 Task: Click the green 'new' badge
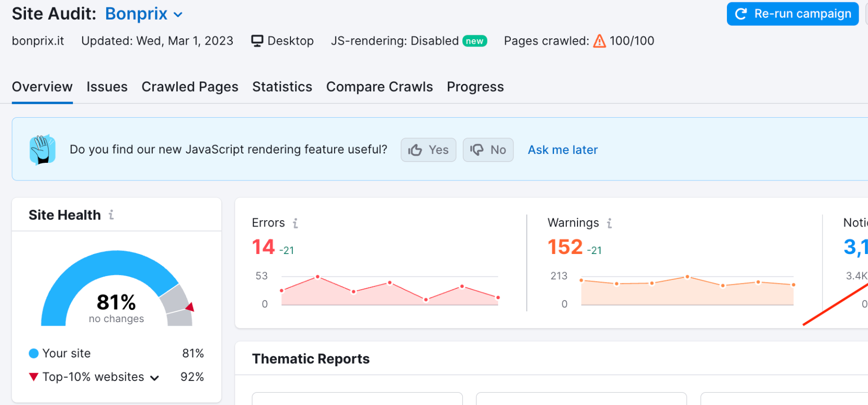(x=474, y=41)
